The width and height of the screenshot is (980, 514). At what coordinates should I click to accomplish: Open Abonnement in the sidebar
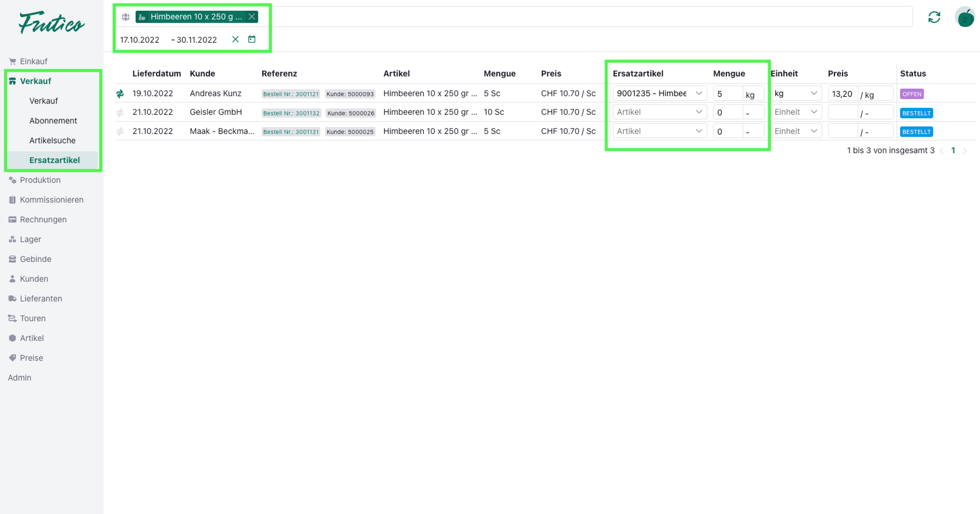click(53, 121)
